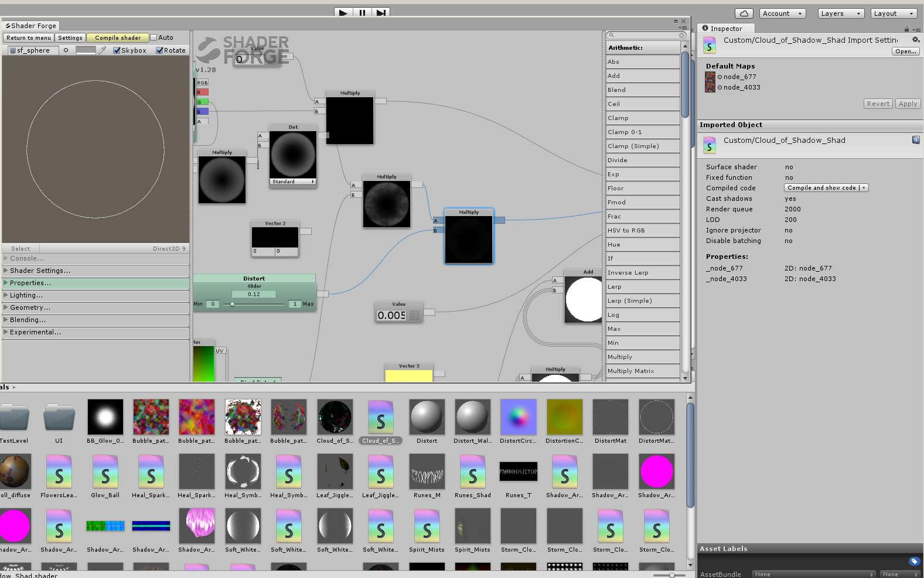Viewport: 924px width, 578px height.
Task: Pick a color with the eyedropper icon
Action: click(103, 50)
